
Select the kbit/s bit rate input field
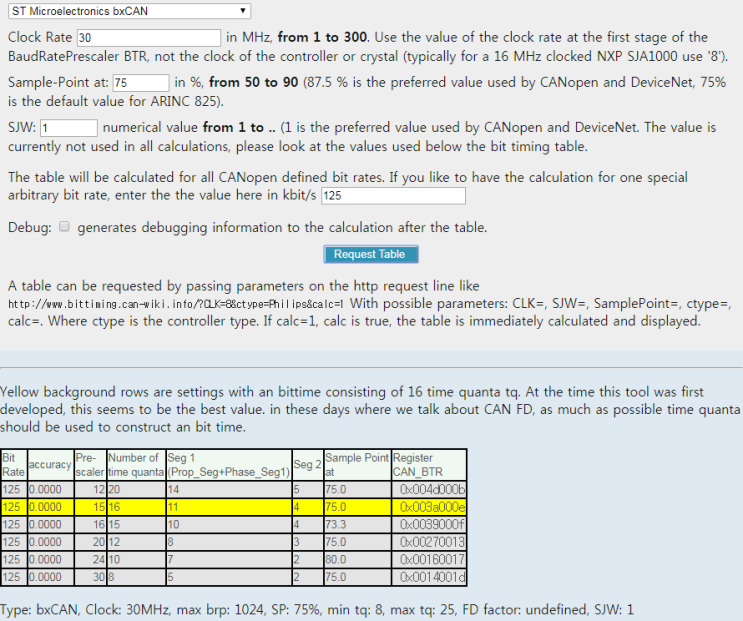392,195
